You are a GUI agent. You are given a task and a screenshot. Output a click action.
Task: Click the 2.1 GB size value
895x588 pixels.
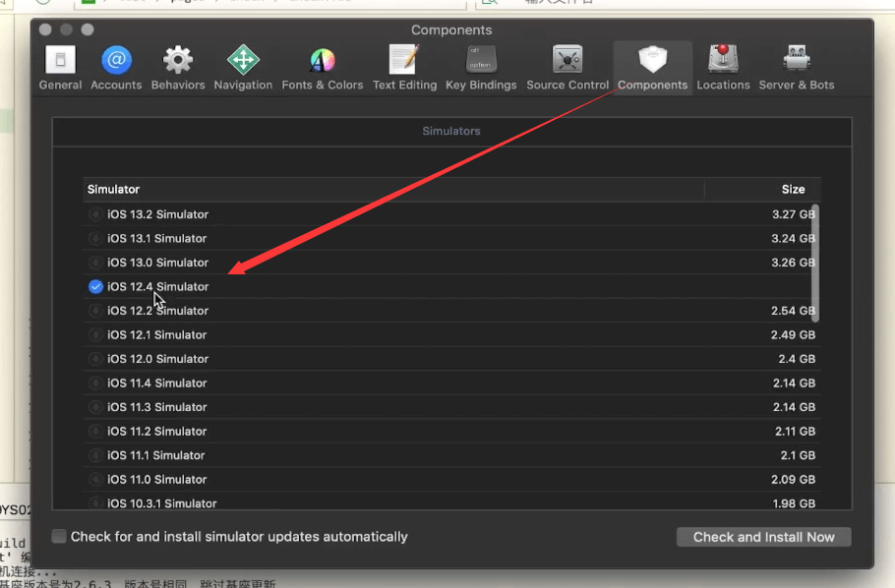798,455
